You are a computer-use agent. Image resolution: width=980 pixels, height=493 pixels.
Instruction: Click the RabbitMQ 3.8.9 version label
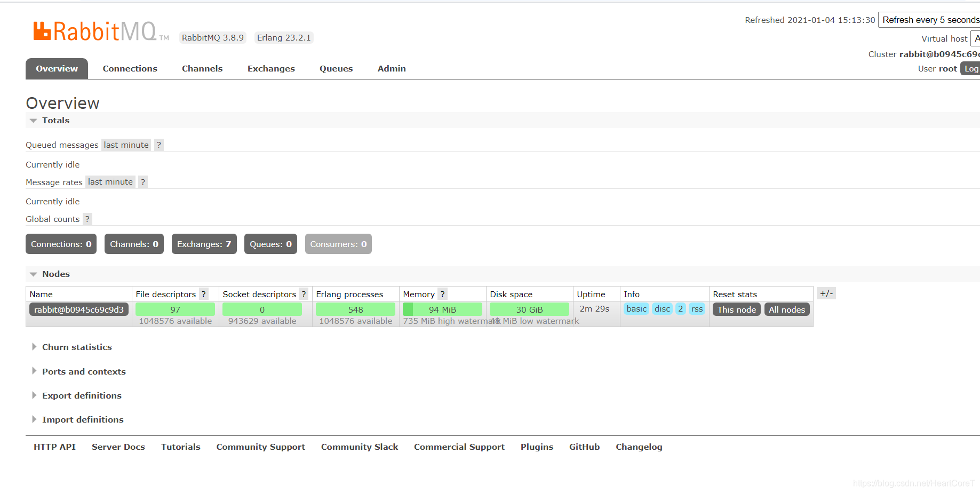[x=212, y=38]
